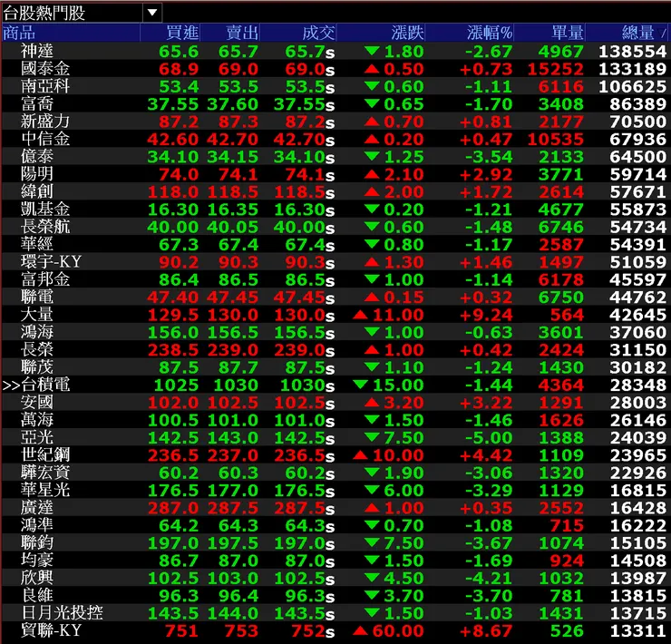Image resolution: width=671 pixels, height=644 pixels.
Task: Select the 萬海 stock name
Action: [x=37, y=420]
